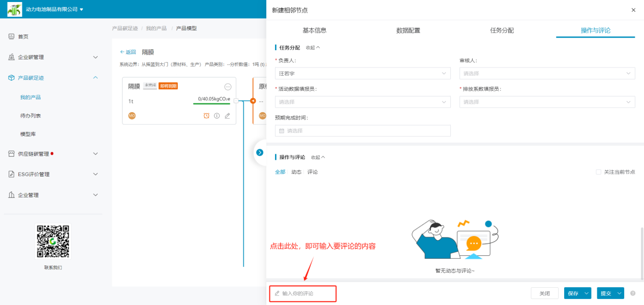Open the 负责人 dropdown showing 汪若宇
The image size is (644, 305).
click(x=362, y=74)
